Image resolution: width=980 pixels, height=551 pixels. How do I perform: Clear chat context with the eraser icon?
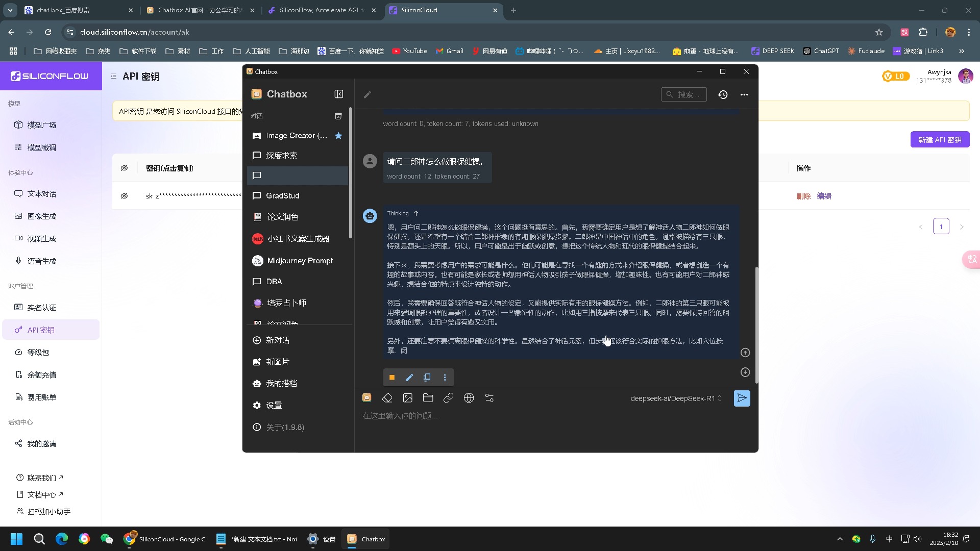(387, 398)
